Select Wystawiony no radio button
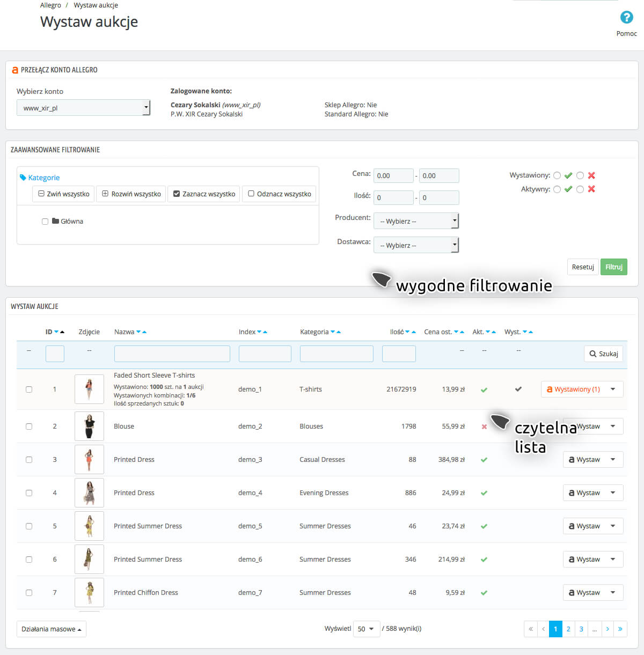The height and width of the screenshot is (655, 644). pos(580,175)
